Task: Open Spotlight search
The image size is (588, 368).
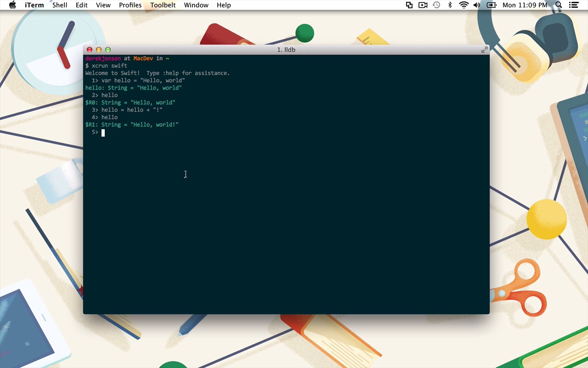Action: [x=559, y=5]
